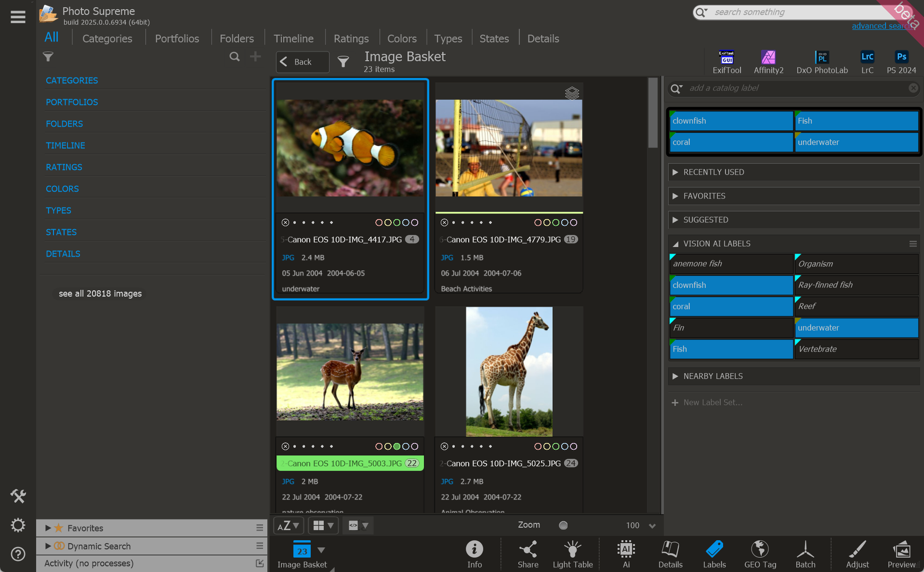The height and width of the screenshot is (572, 924).
Task: Open the advanced search link
Action: pos(880,26)
